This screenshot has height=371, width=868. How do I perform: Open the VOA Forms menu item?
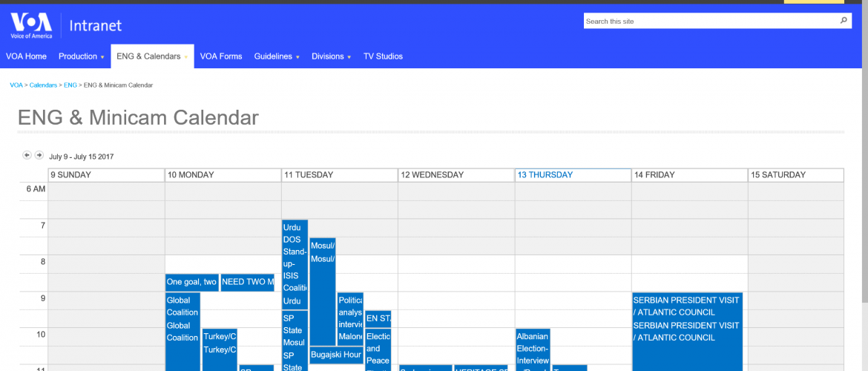point(221,56)
